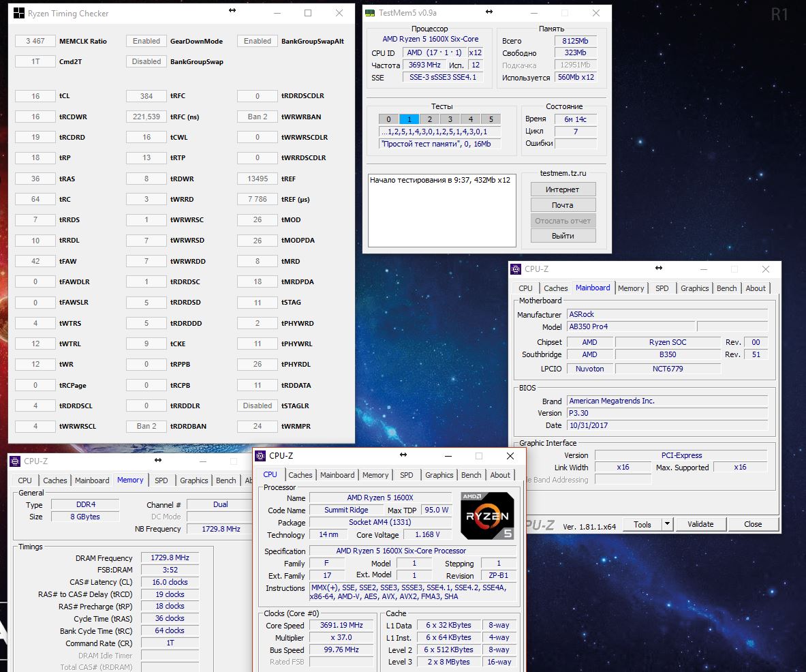Screen dimensions: 806x672
Task: Open CPU tab in Mainboard CPU-Z window
Action: tap(525, 288)
